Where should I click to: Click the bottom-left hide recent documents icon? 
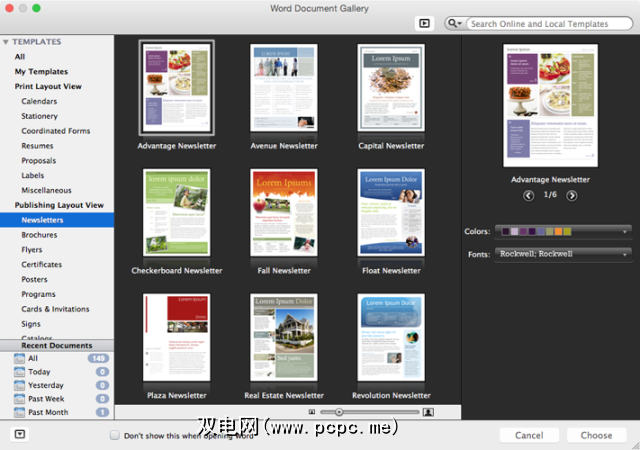tap(20, 434)
